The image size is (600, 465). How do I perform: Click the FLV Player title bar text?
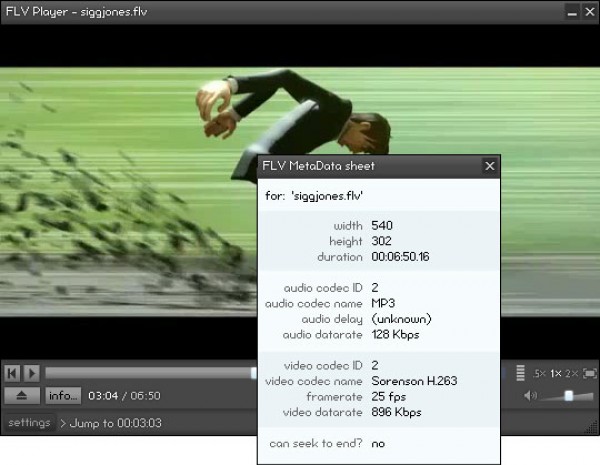pos(77,12)
